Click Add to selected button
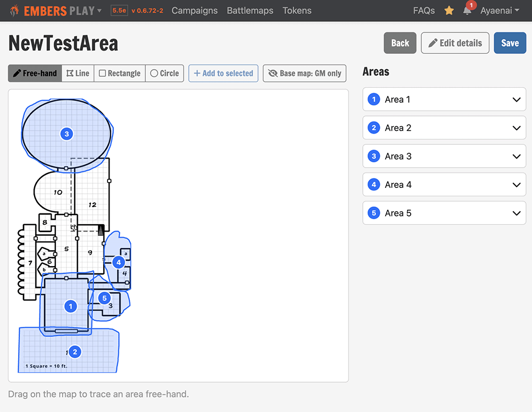This screenshot has width=532, height=412. 223,73
